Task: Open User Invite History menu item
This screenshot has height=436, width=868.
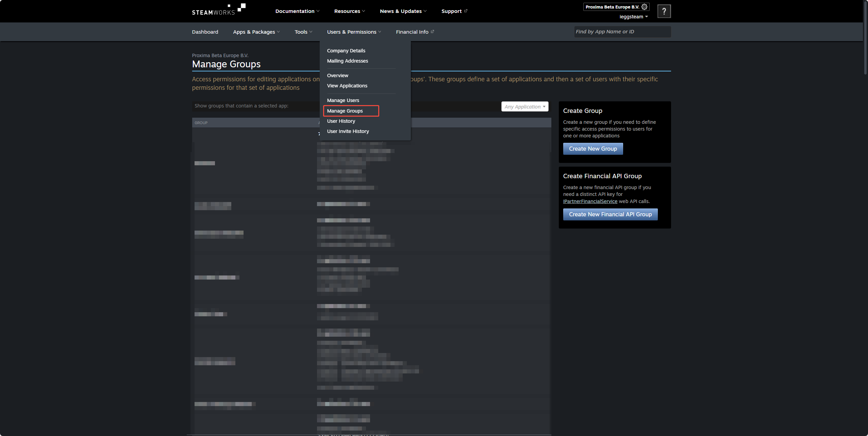Action: click(348, 131)
